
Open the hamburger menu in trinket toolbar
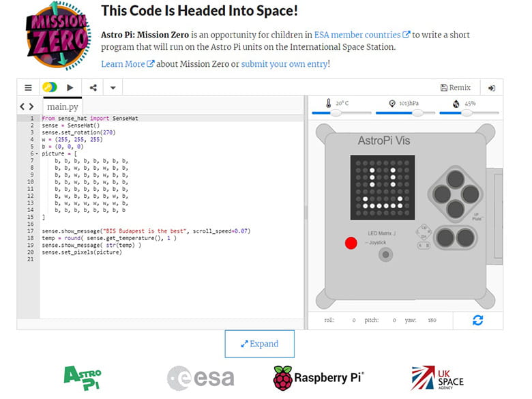click(x=28, y=88)
